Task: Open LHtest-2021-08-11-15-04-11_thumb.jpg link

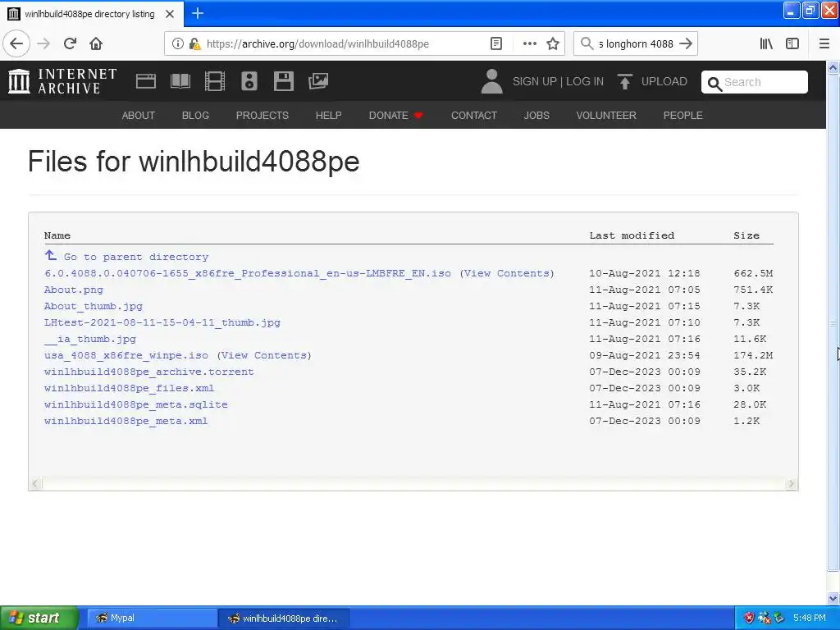Action: (162, 322)
